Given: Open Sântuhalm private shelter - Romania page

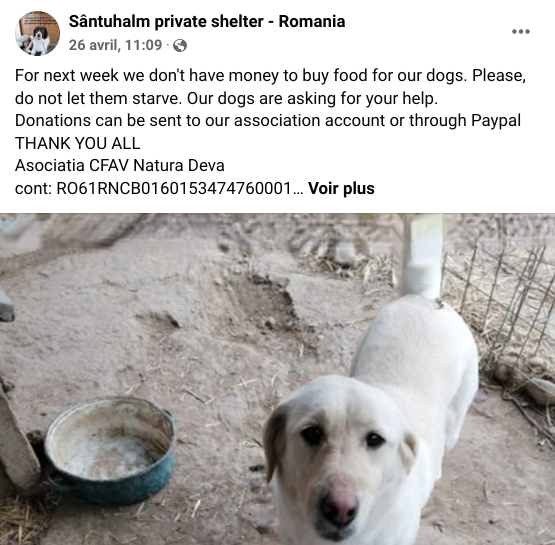Looking at the screenshot, I should (x=207, y=21).
